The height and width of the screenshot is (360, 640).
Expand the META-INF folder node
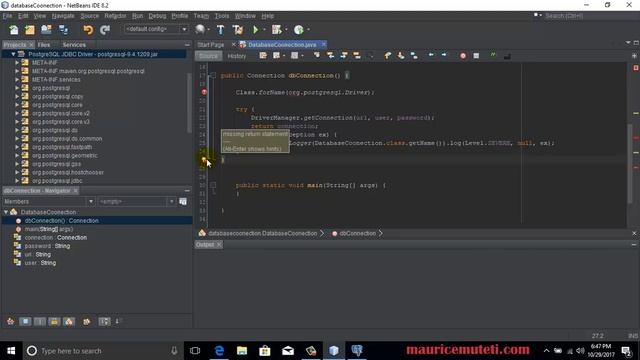[x=17, y=62]
